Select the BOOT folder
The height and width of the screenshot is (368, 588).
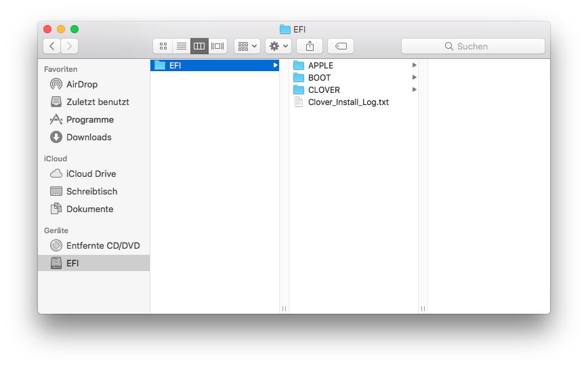point(355,78)
